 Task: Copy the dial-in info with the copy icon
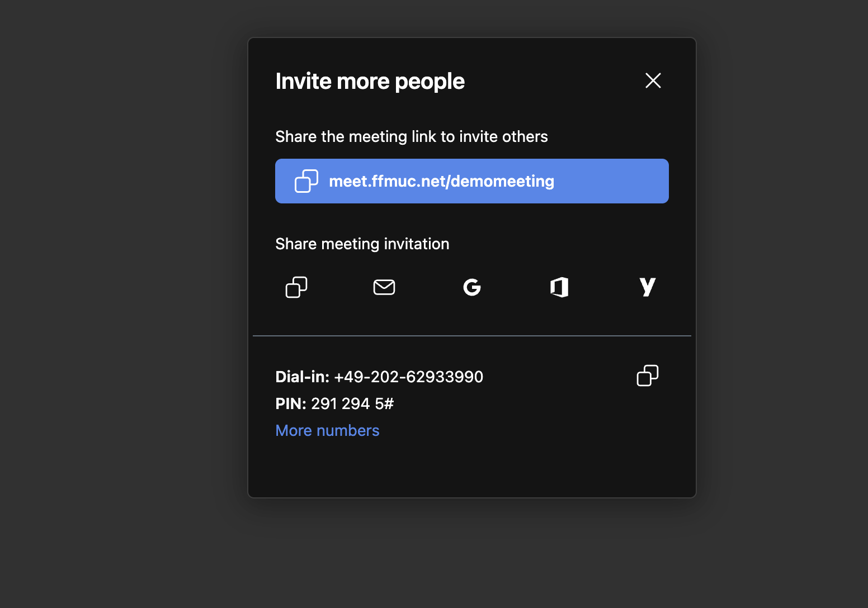[x=647, y=376]
